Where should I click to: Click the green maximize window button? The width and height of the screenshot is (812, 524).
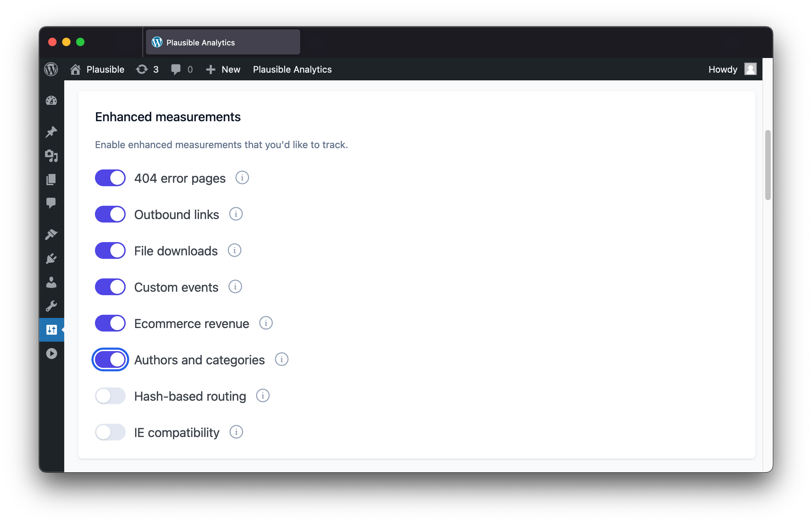[x=80, y=42]
